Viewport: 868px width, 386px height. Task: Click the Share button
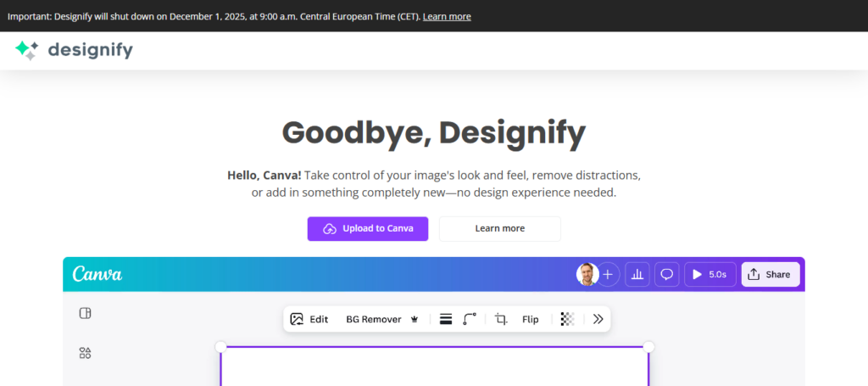771,274
